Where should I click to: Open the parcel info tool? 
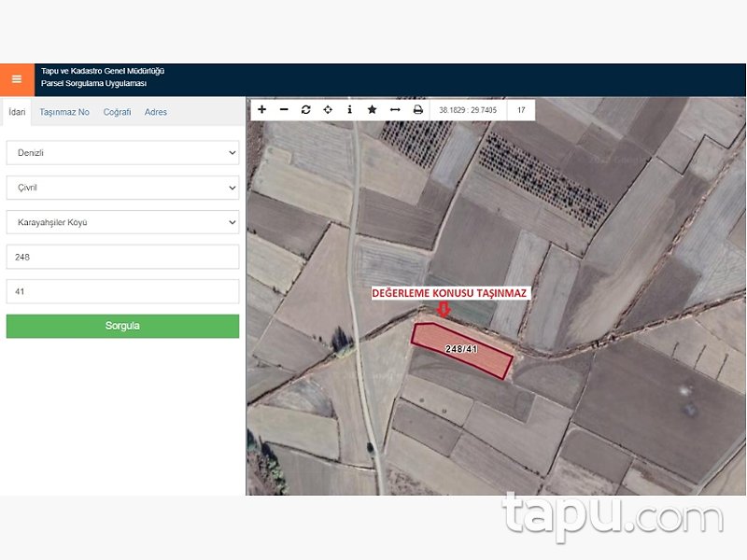coord(349,110)
